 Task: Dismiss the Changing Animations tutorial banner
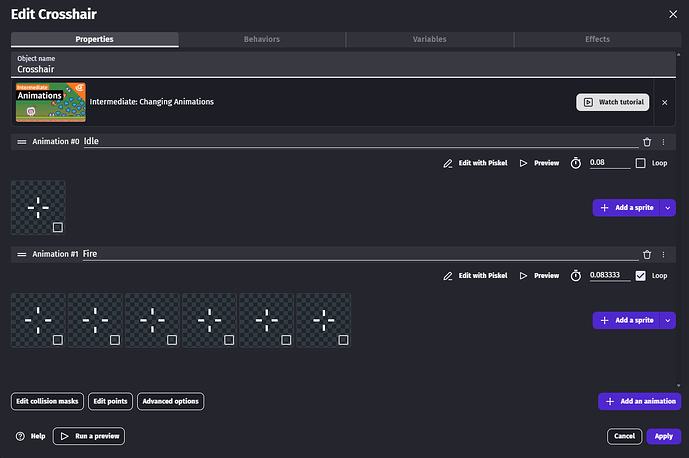(x=665, y=102)
